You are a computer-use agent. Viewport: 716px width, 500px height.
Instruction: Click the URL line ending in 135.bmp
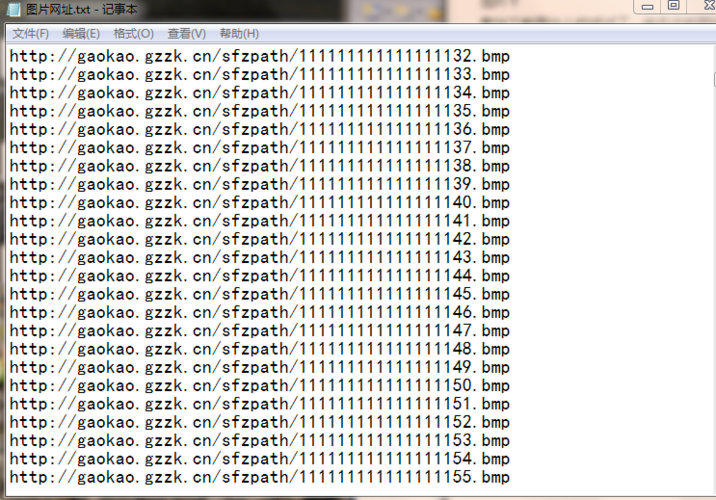pyautogui.click(x=259, y=111)
